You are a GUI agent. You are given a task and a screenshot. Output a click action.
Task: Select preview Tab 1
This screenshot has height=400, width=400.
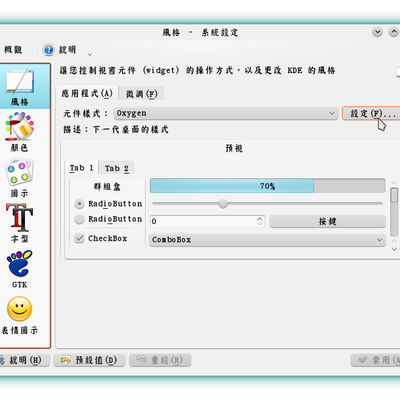[x=82, y=168]
